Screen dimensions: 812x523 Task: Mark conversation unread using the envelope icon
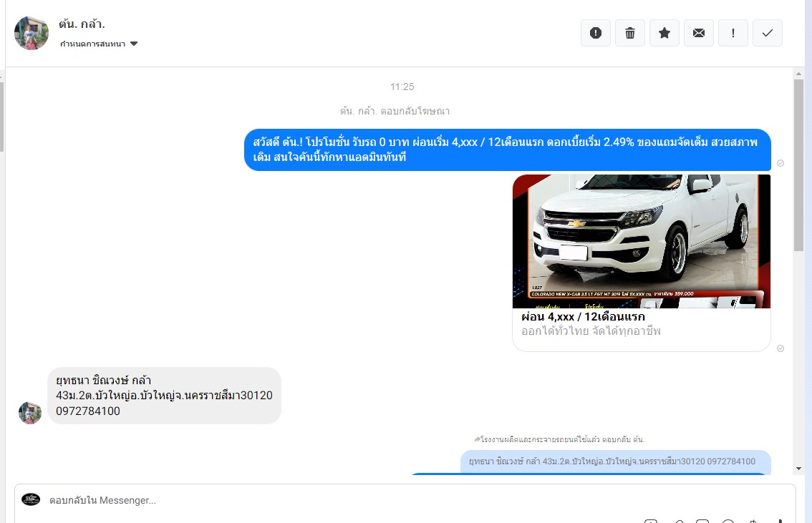pyautogui.click(x=699, y=33)
